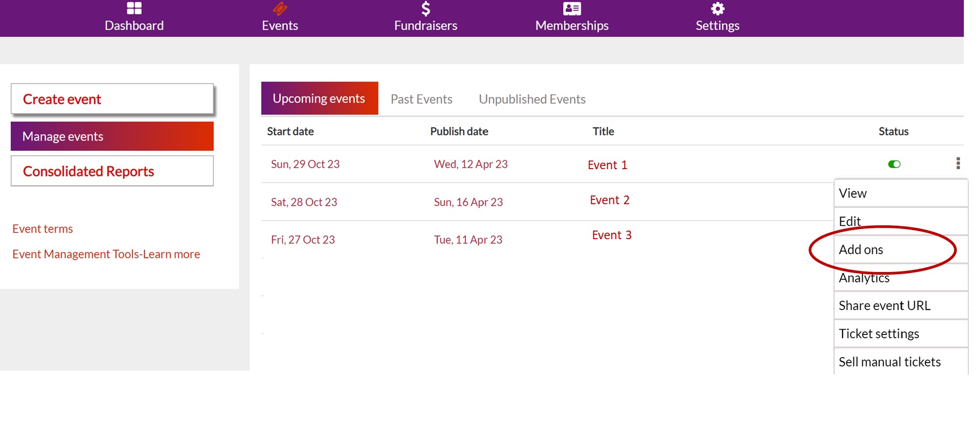
Task: Click start date Sun, 29 Oct 23
Action: 305,164
